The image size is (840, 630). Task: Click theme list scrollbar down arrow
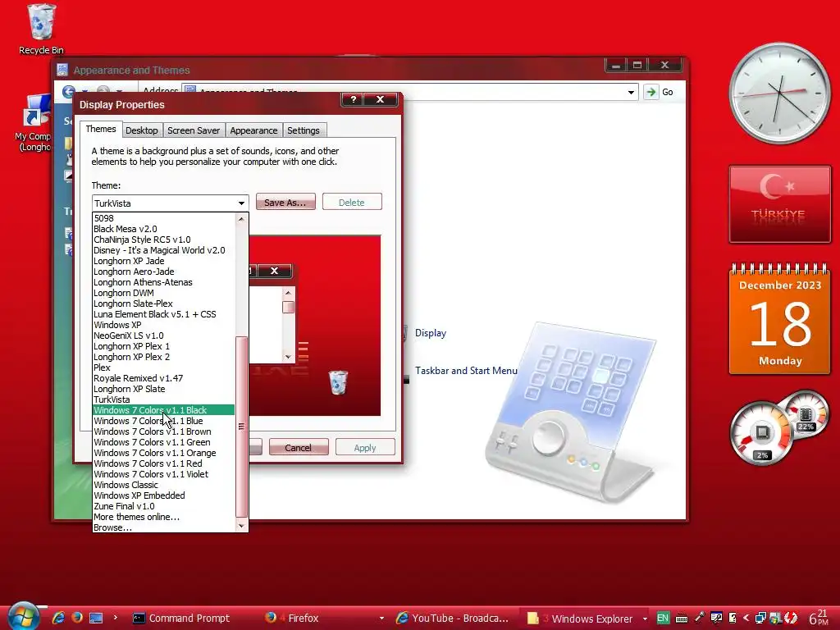pyautogui.click(x=241, y=526)
